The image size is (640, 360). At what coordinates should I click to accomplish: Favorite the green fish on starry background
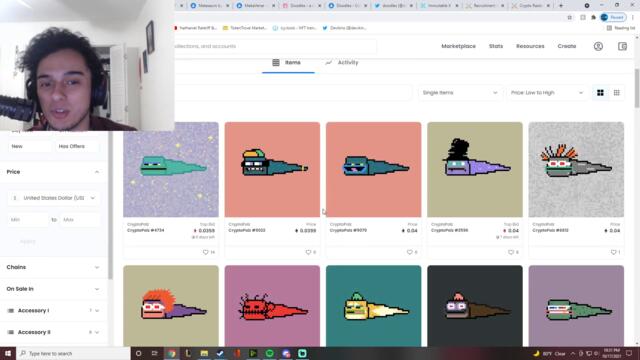click(x=205, y=252)
